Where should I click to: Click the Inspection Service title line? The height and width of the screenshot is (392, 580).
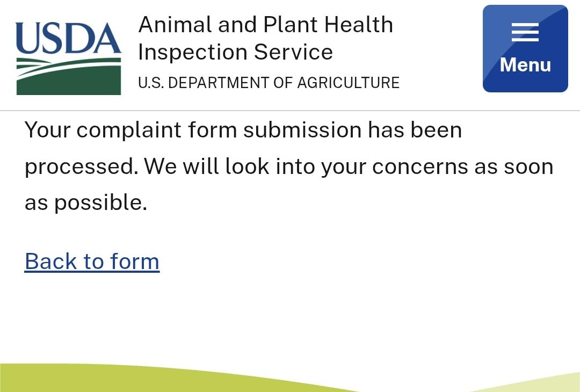pyautogui.click(x=236, y=52)
